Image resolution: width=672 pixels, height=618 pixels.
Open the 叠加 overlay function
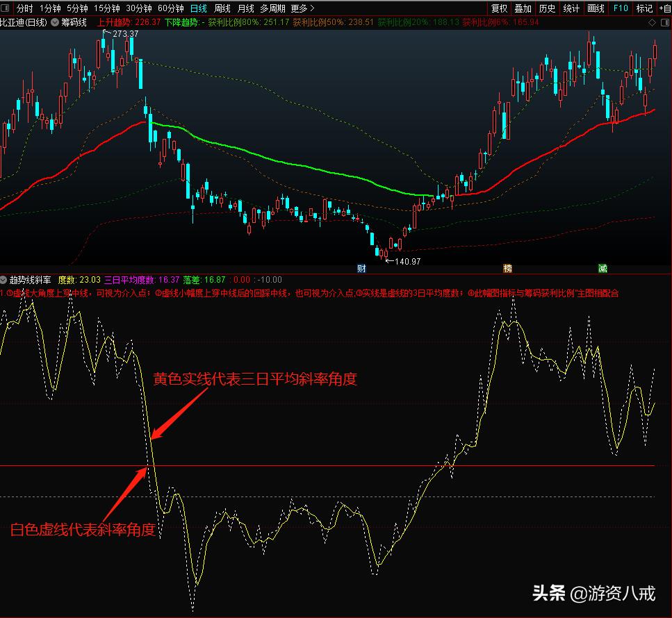coord(523,8)
